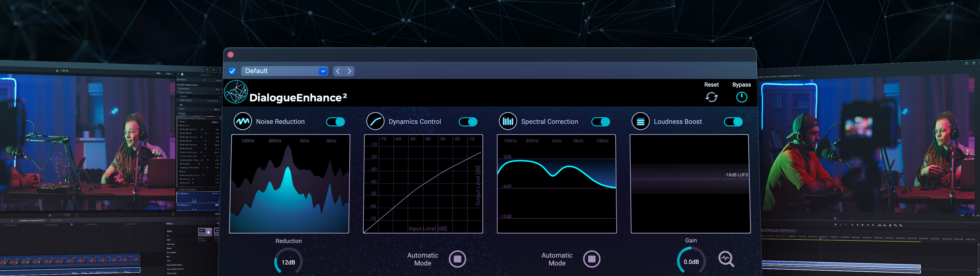Viewport: 980px width, 276px height.
Task: Click the Spectral Correction EQ curve display
Action: click(557, 184)
